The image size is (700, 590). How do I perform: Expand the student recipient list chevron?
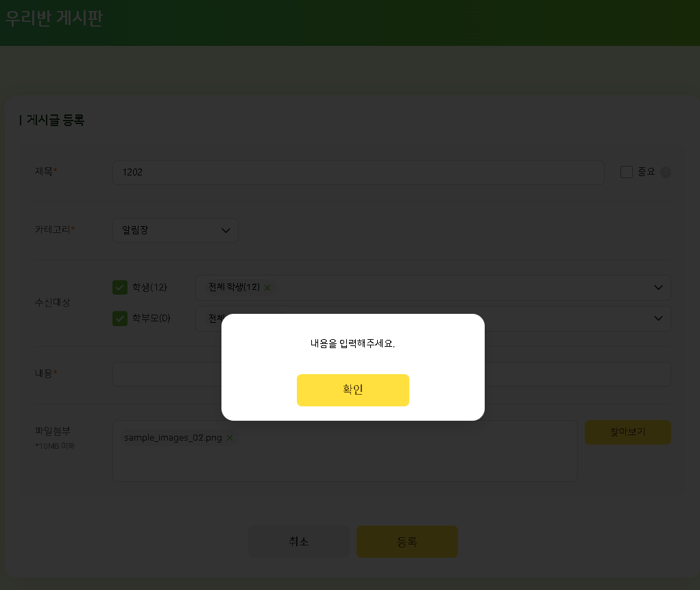pos(658,287)
